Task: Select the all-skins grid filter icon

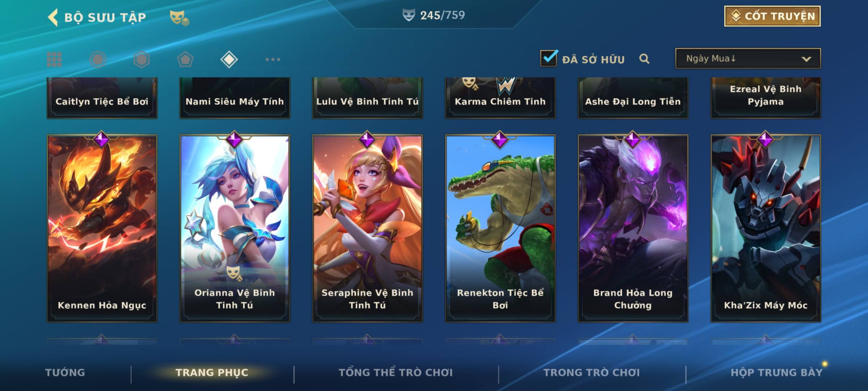Action: pyautogui.click(x=54, y=59)
